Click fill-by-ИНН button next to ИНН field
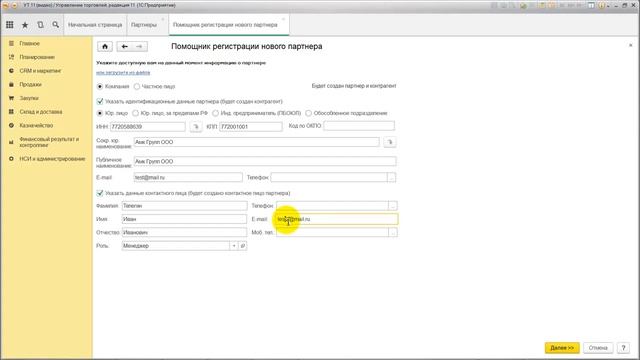This screenshot has width=640, height=360. [196, 127]
